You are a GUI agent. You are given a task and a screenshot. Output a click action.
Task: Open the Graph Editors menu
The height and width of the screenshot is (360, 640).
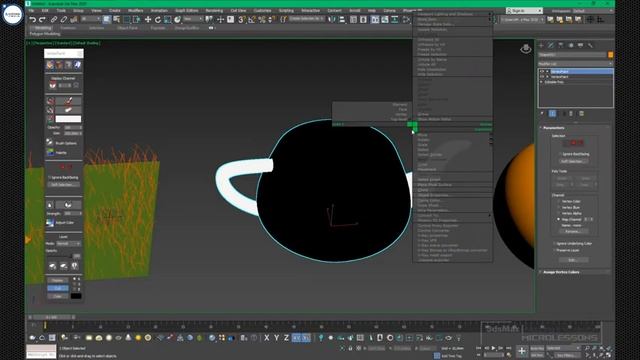click(x=187, y=11)
